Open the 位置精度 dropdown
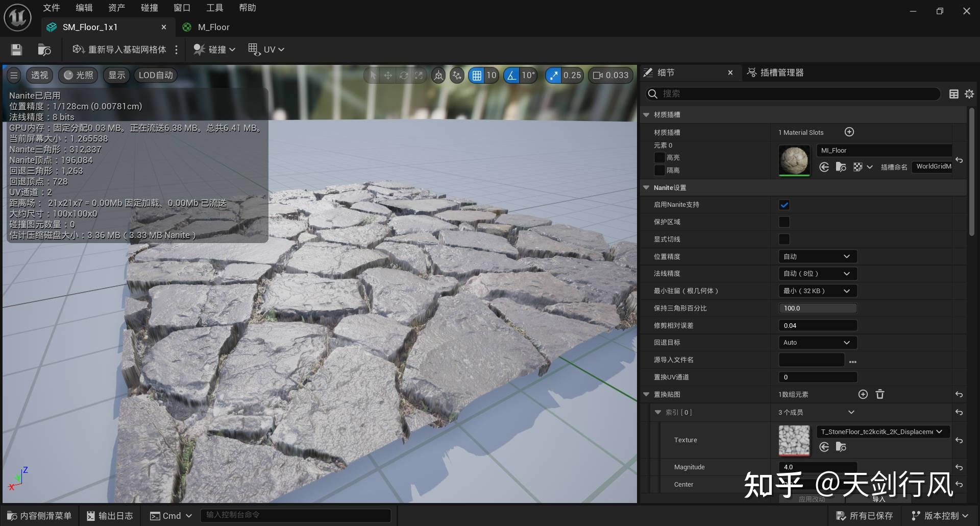Image resolution: width=980 pixels, height=526 pixels. [x=817, y=256]
